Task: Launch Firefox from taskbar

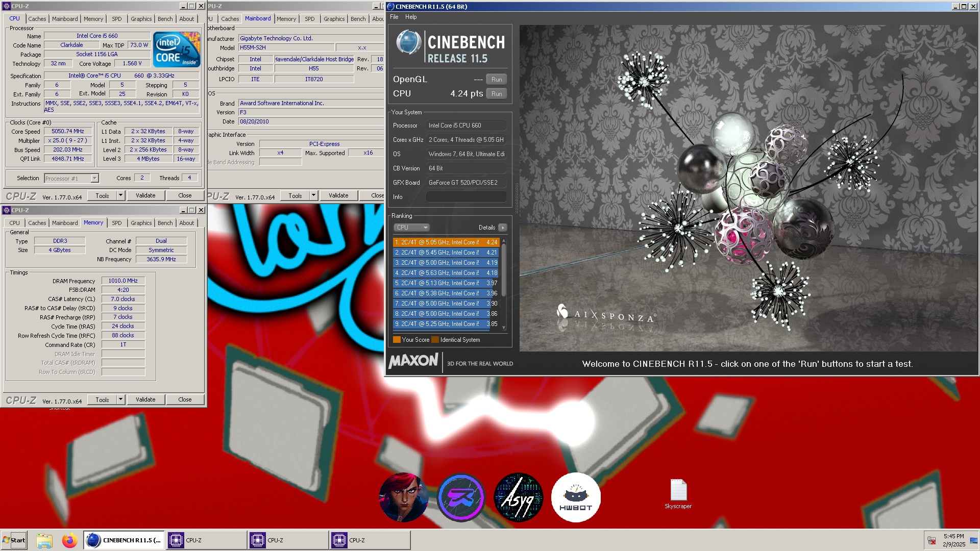Action: click(69, 540)
